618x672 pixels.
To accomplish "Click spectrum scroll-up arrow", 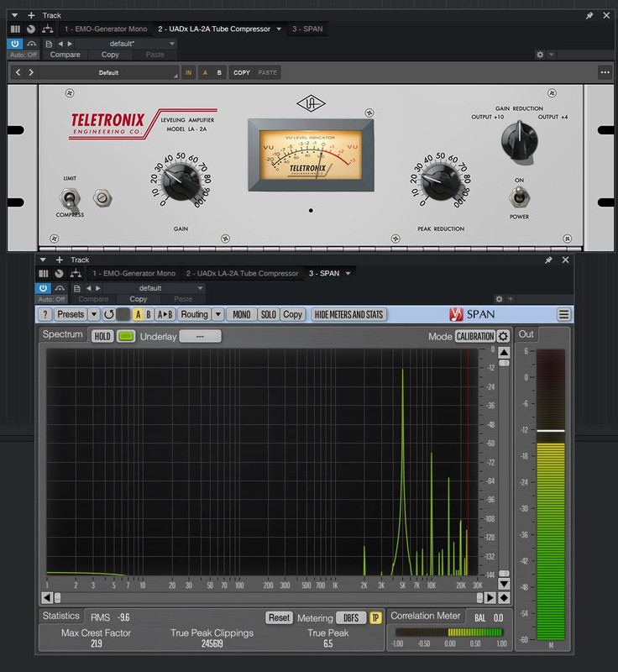I will tap(504, 353).
